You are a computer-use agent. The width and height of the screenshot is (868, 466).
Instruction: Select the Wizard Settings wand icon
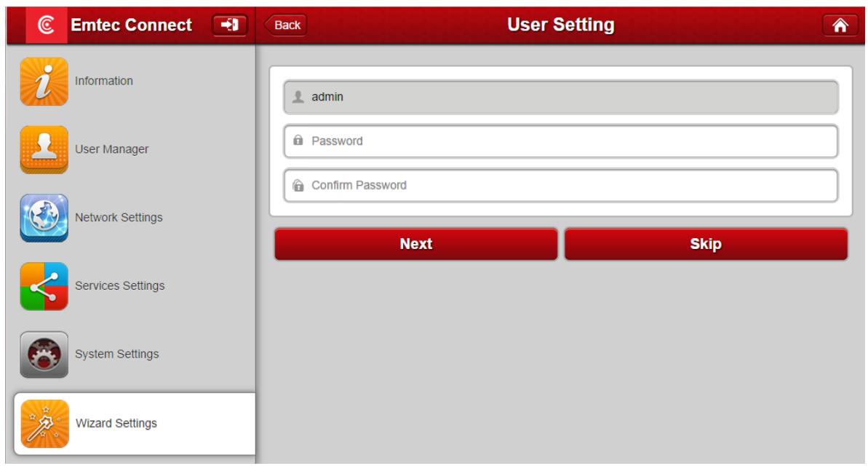[44, 423]
